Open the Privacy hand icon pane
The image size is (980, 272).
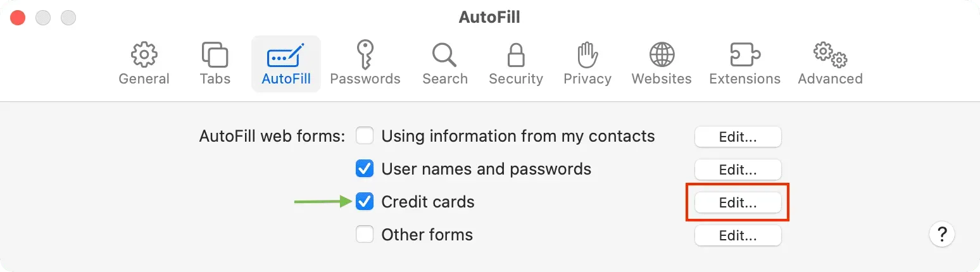[x=587, y=55]
